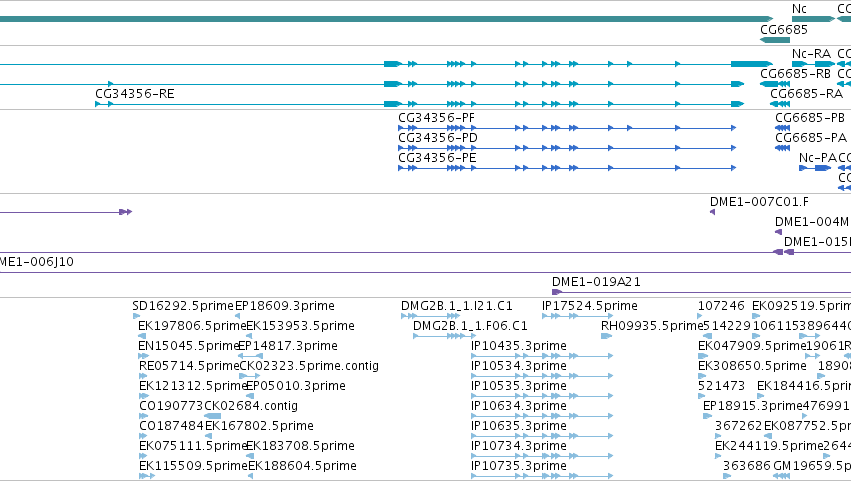The image size is (851, 481).
Task: Click the CG34356-RE transcript label
Action: click(x=135, y=94)
